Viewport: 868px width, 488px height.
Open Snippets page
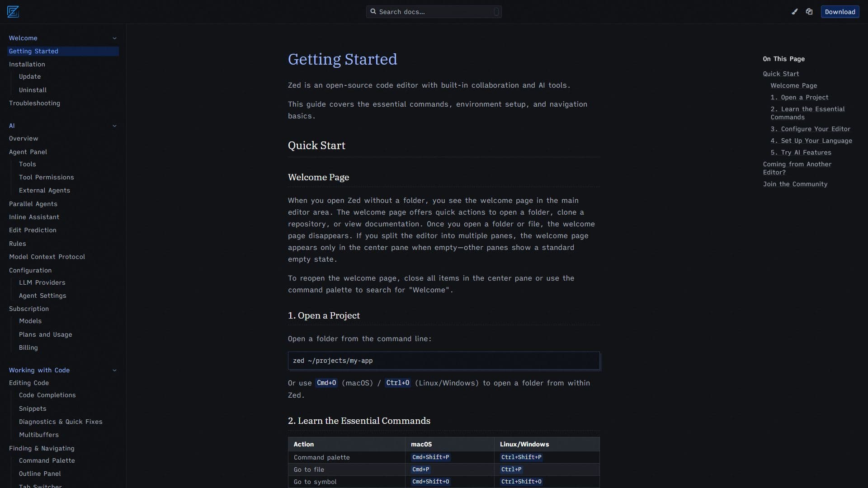33,408
